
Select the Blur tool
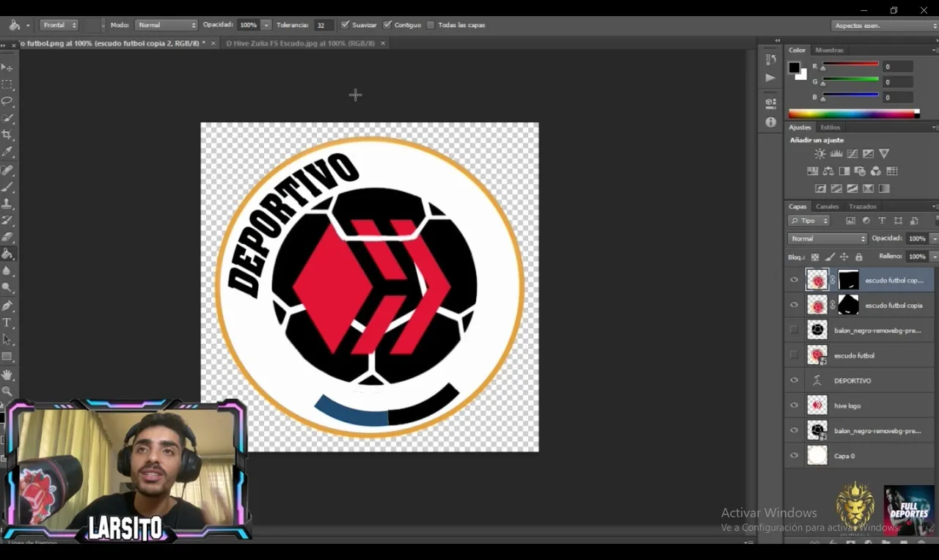tap(7, 271)
